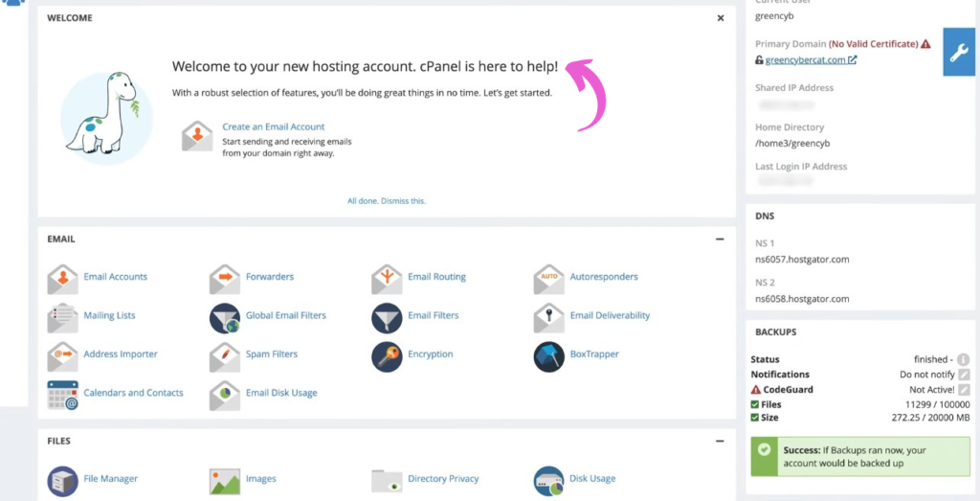Open the Address Importer icon
Viewport: 980px width, 501px height.
pos(62,356)
